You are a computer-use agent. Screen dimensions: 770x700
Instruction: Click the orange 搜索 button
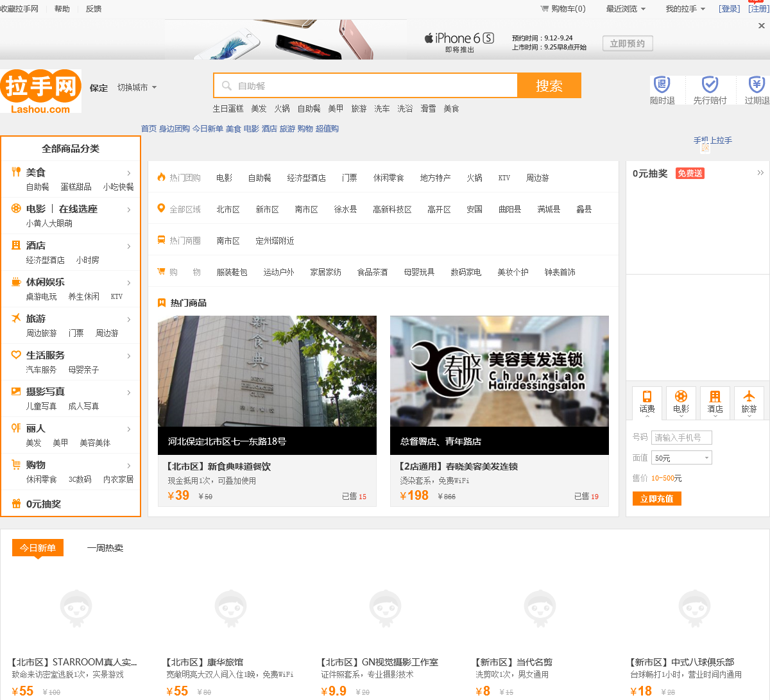(549, 85)
